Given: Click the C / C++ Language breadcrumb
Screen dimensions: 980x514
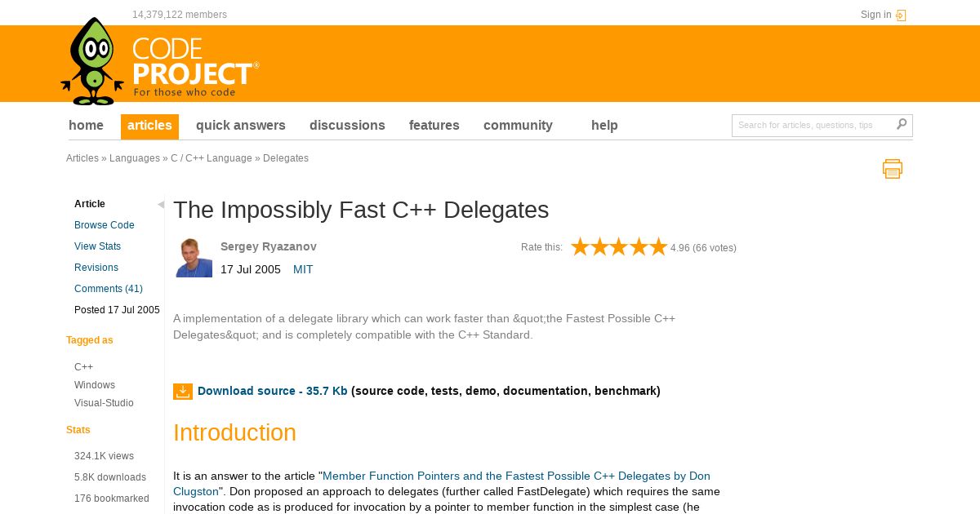Looking at the screenshot, I should [212, 158].
